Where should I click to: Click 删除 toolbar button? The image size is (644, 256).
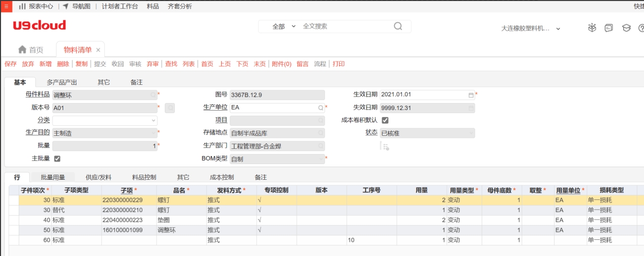63,64
